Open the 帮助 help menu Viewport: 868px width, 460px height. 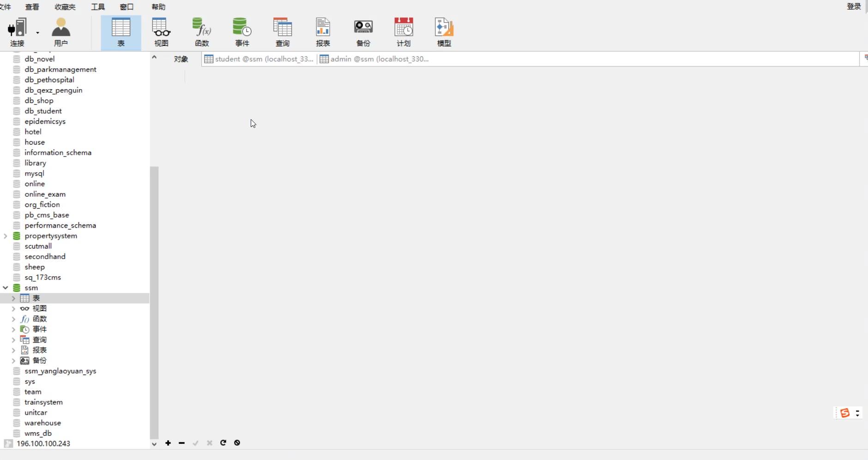click(158, 7)
